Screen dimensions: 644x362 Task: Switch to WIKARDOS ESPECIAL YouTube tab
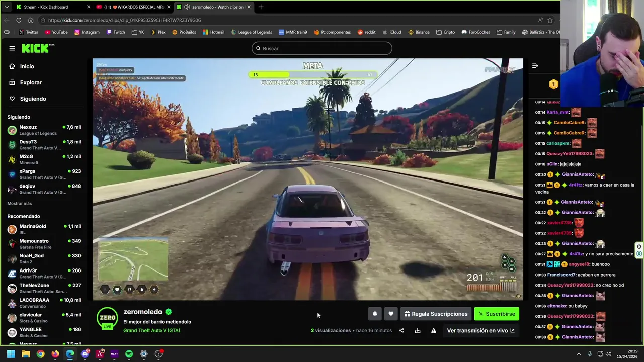pyautogui.click(x=133, y=7)
